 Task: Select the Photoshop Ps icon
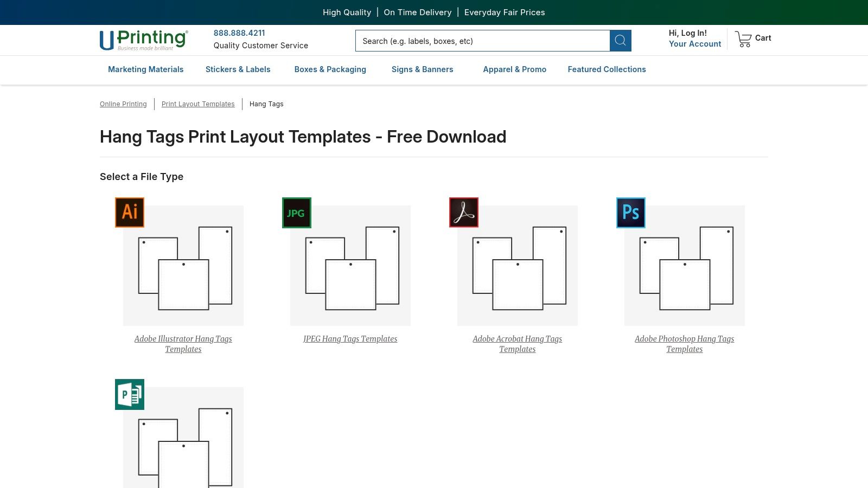(631, 213)
